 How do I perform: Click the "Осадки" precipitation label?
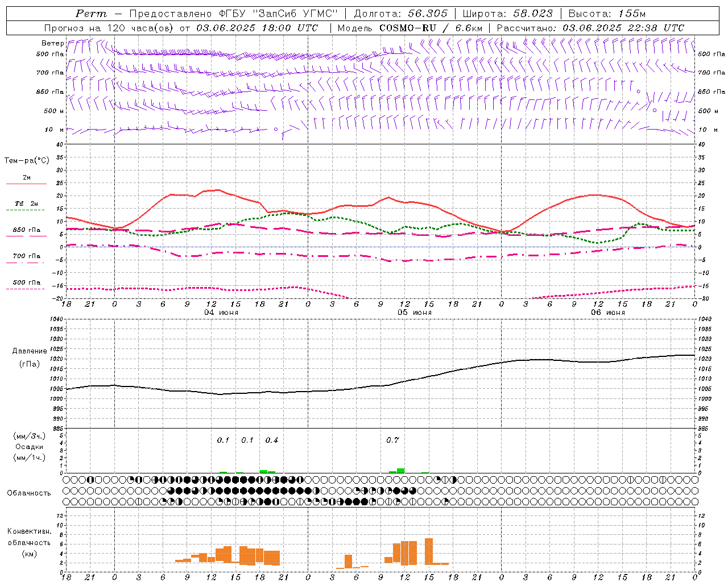(30, 447)
